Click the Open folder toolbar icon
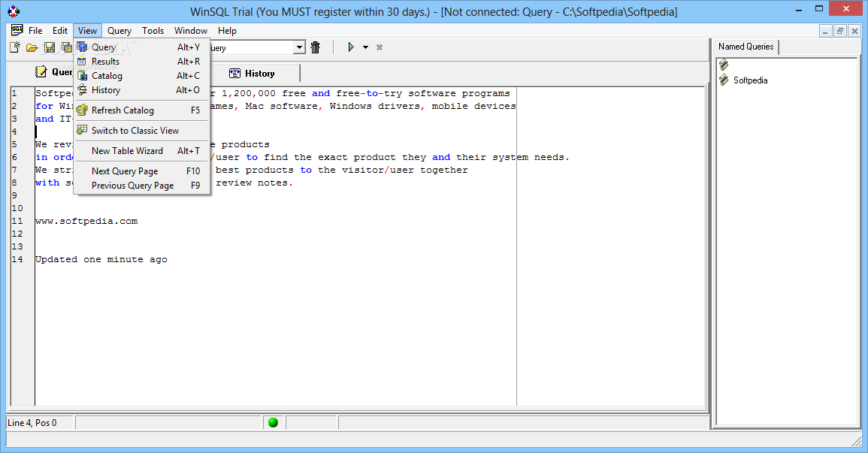 tap(32, 47)
